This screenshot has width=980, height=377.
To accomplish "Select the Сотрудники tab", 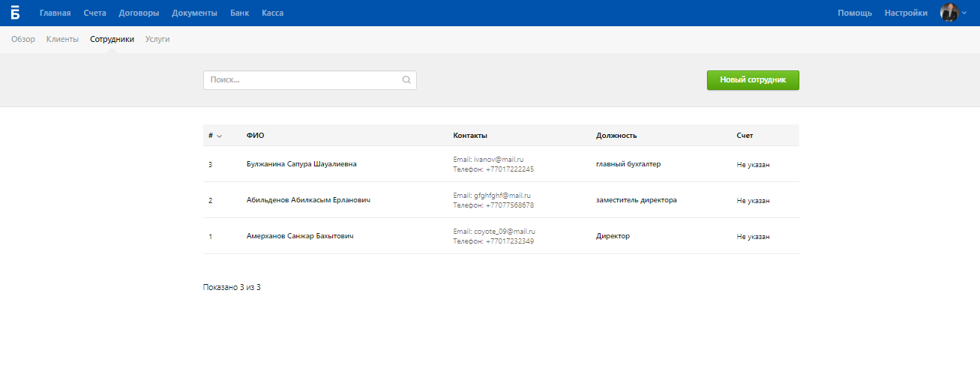I will click(x=112, y=39).
